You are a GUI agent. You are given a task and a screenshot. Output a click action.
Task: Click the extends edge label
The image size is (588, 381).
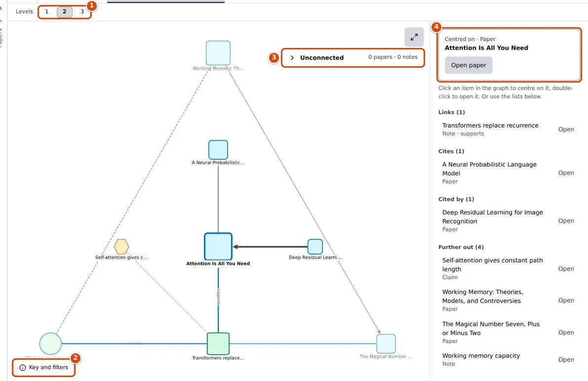134,343
